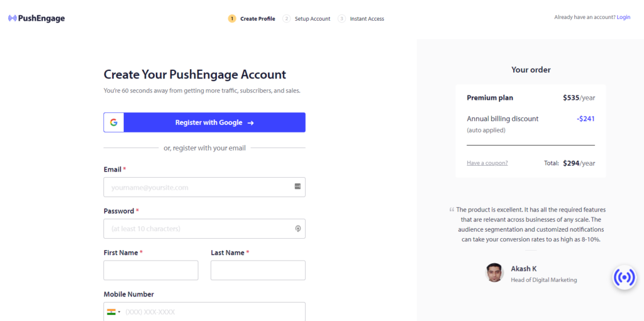This screenshot has width=644, height=321.
Task: Click the Mobile Number label
Action: (x=128, y=295)
